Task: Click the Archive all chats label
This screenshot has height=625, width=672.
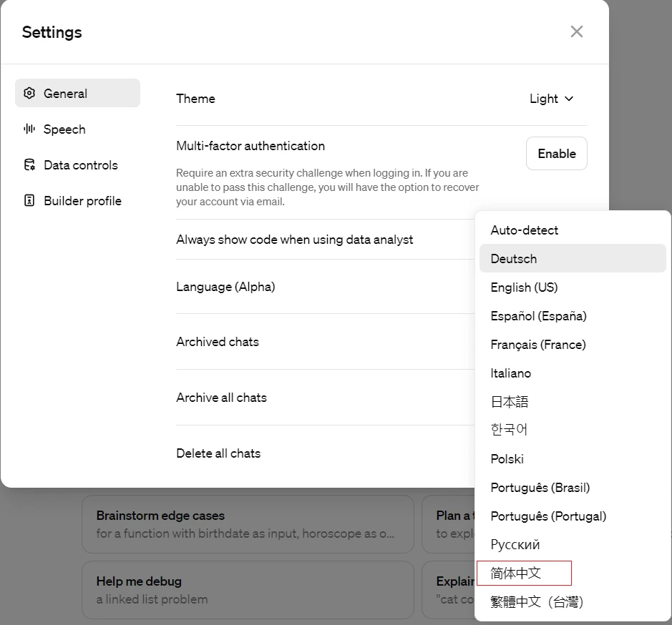Action: [x=221, y=397]
